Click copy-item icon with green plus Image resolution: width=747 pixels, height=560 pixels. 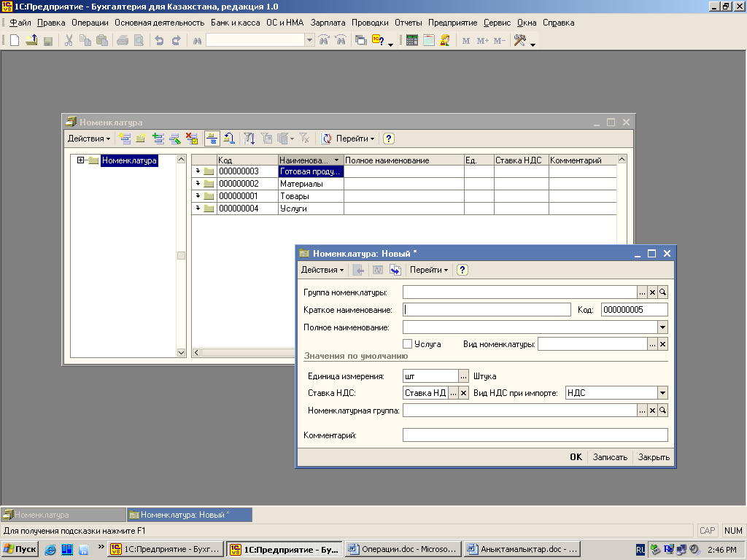tap(158, 139)
